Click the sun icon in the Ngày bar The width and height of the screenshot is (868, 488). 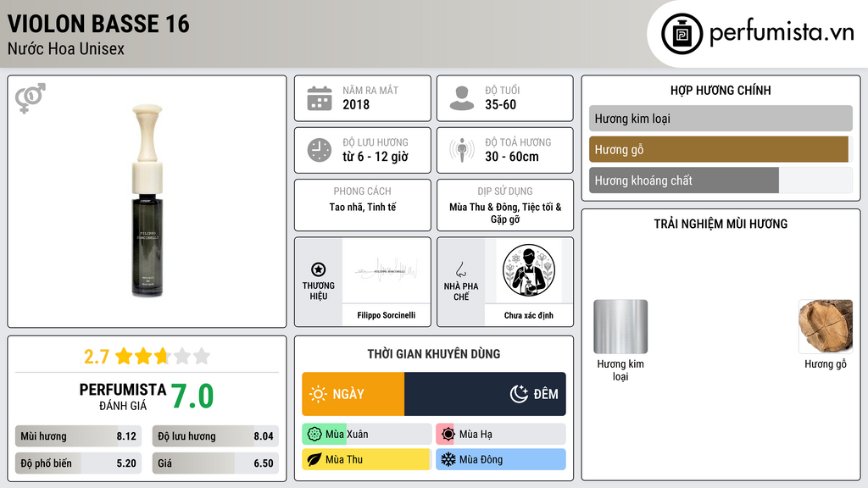click(x=319, y=394)
